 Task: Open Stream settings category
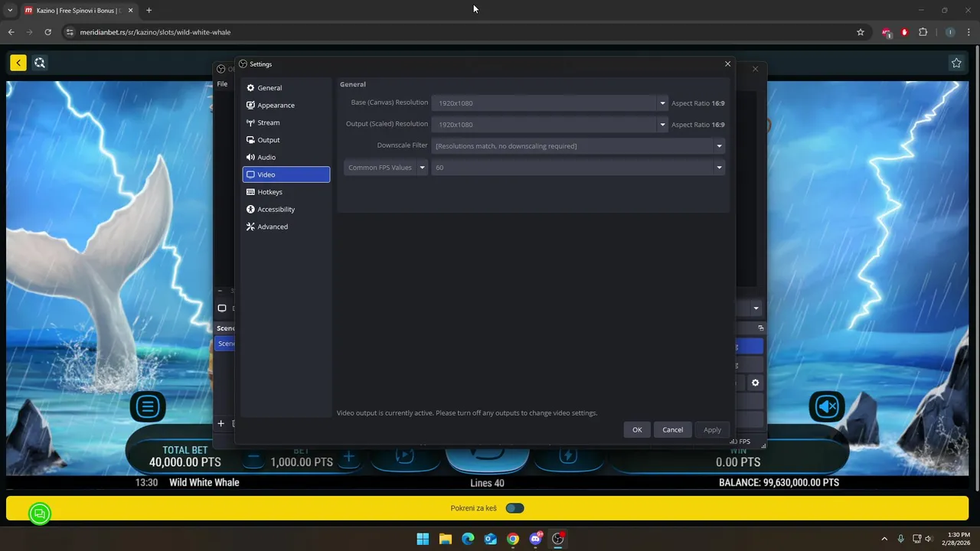(x=286, y=122)
